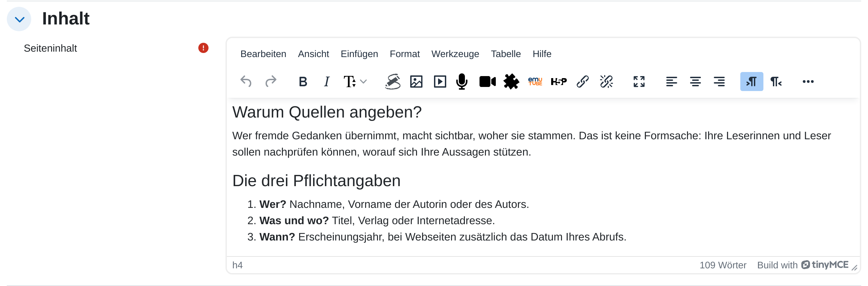Insert H5P content
868x286 pixels.
[x=559, y=82]
